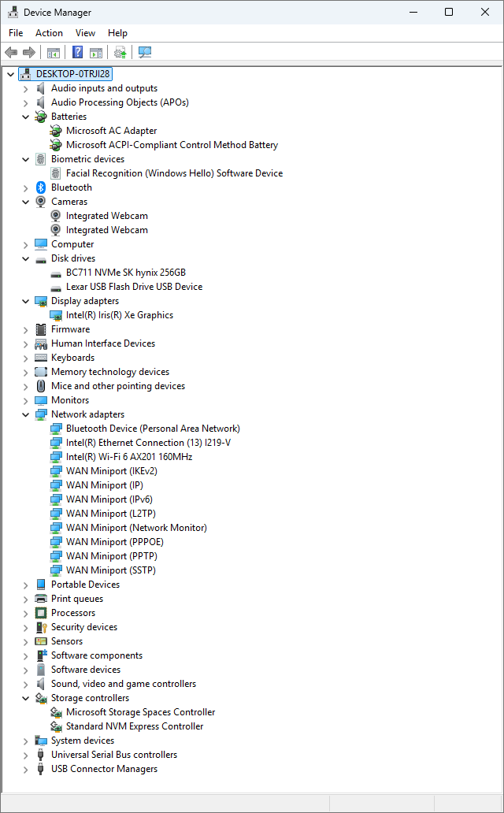Collapse the Network adapters category

point(25,415)
